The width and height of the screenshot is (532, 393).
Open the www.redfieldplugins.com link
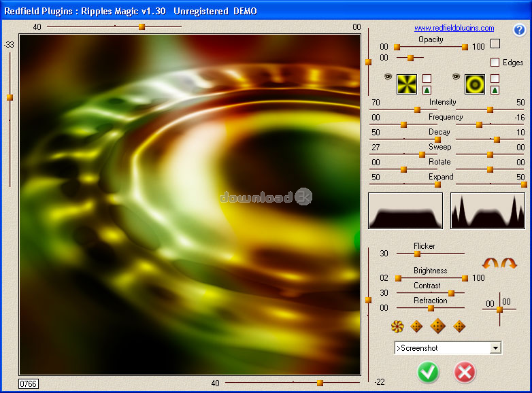pyautogui.click(x=454, y=29)
